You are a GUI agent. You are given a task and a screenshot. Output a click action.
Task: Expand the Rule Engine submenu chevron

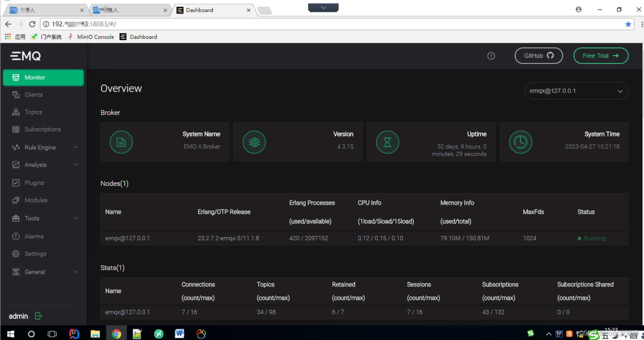click(x=76, y=147)
